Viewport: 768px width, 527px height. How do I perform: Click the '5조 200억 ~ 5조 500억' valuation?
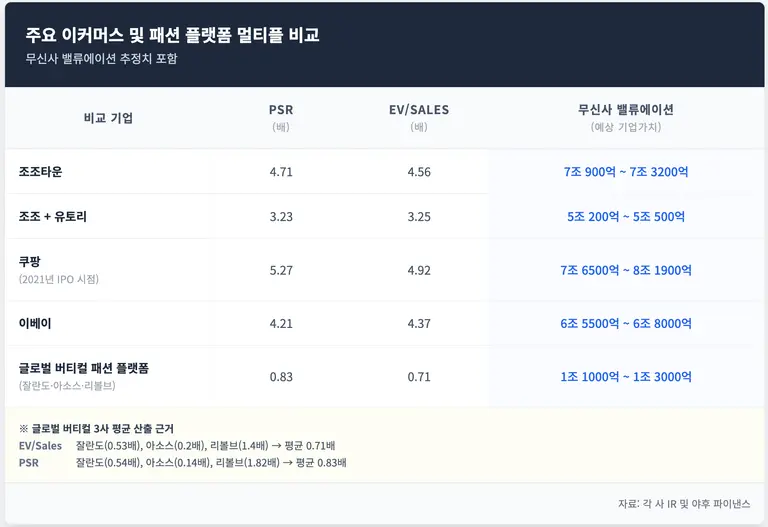[x=626, y=216]
